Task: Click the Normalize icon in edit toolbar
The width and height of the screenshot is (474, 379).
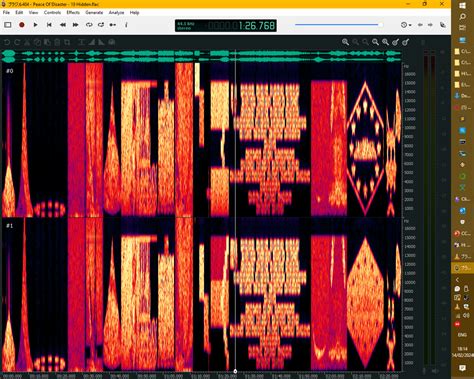Action: (x=81, y=42)
